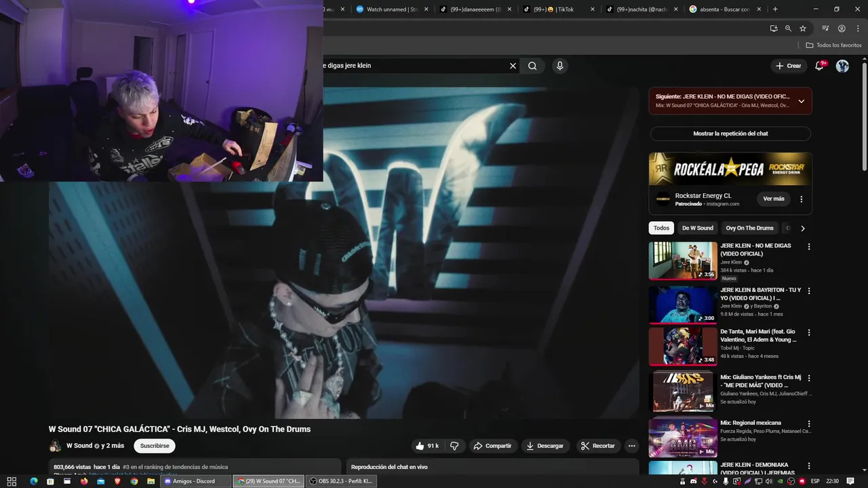The height and width of the screenshot is (488, 868).
Task: Open Rockstar Energy CL ad options menu
Action: (x=801, y=199)
